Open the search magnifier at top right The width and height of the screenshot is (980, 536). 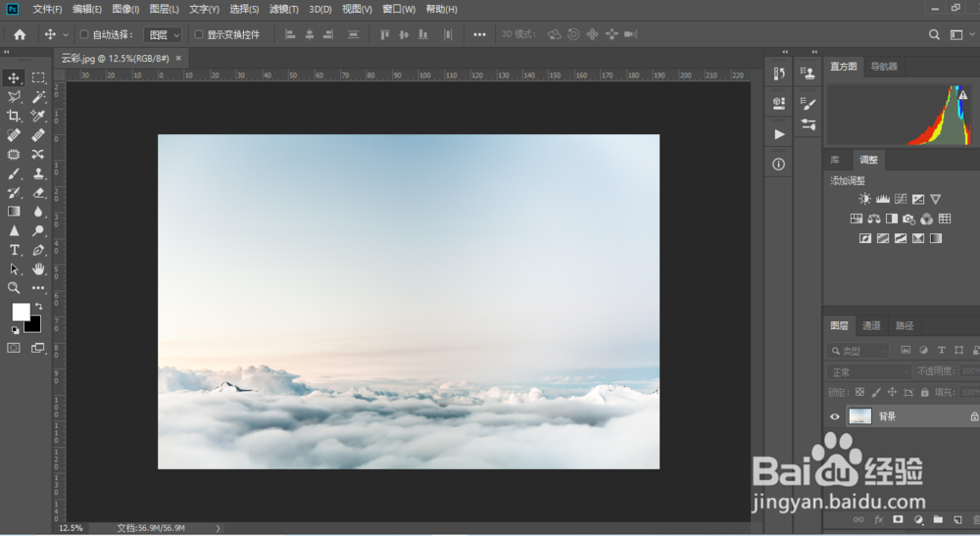(x=934, y=34)
